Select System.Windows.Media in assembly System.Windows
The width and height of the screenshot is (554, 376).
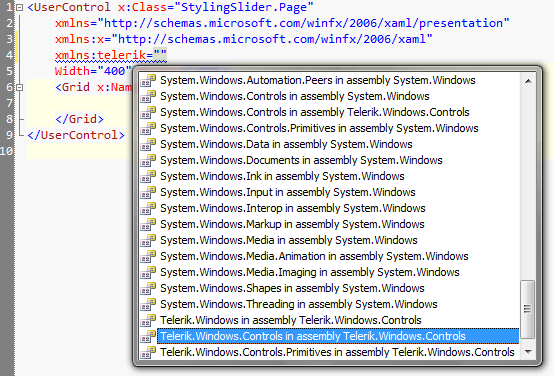(289, 240)
